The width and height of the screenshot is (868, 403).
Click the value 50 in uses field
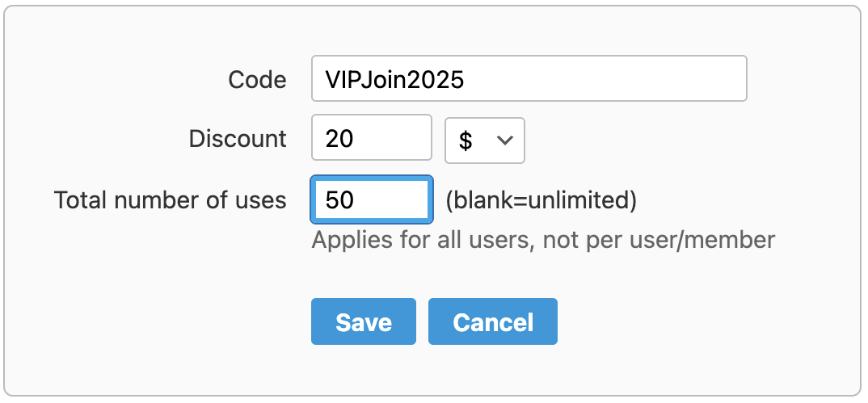coord(339,199)
